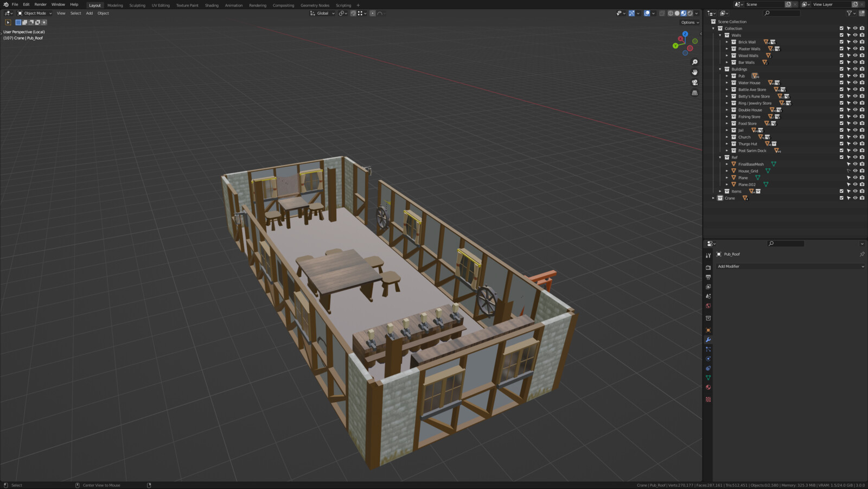Screen dimensions: 868x489
Task: Toggle X-ray display in viewport header
Action: click(x=662, y=13)
